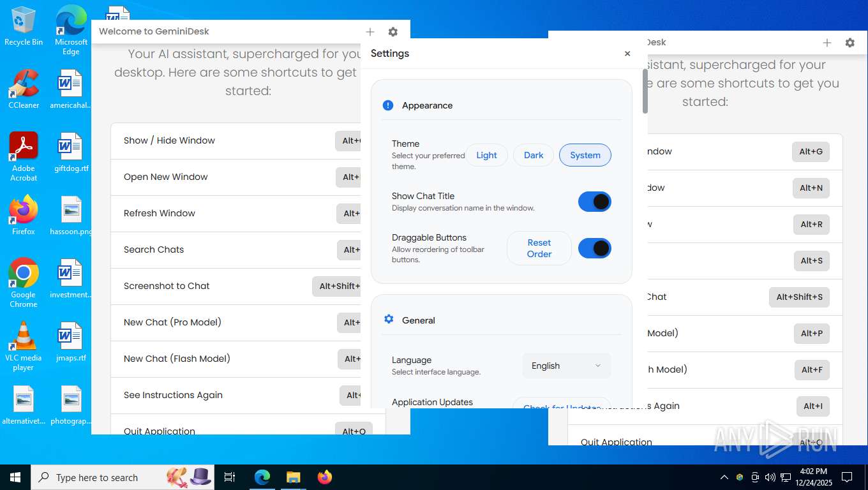Select the Dark theme
Viewport: 868px width, 490px height.
(x=534, y=155)
